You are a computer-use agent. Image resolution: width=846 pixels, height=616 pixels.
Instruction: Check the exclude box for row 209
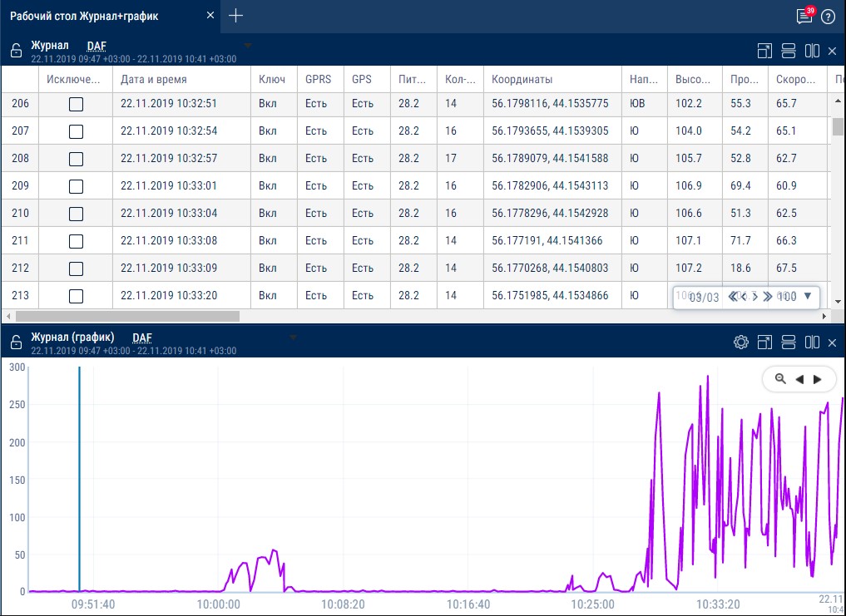click(76, 187)
